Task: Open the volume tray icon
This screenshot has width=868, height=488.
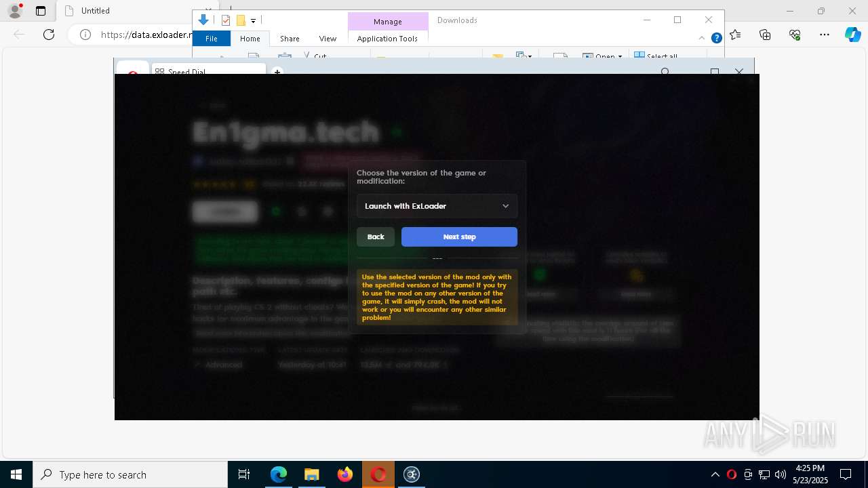Action: tap(781, 474)
